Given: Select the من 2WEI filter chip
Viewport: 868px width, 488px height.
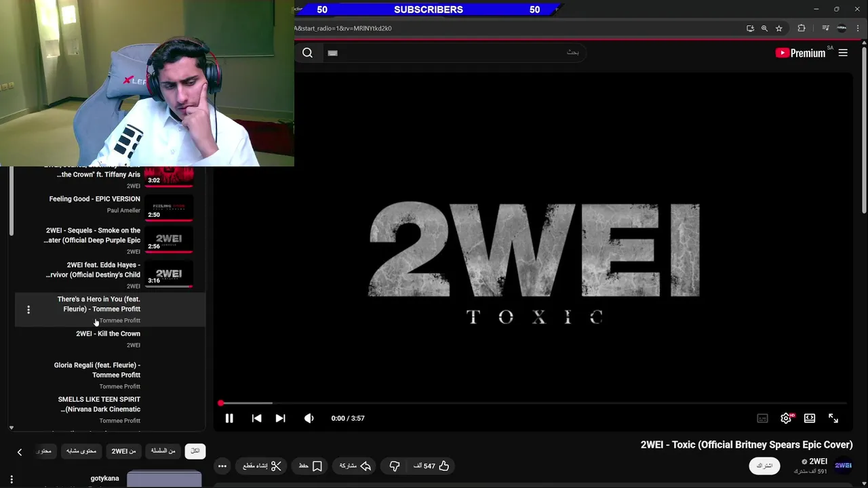Looking at the screenshot, I should coord(123,451).
